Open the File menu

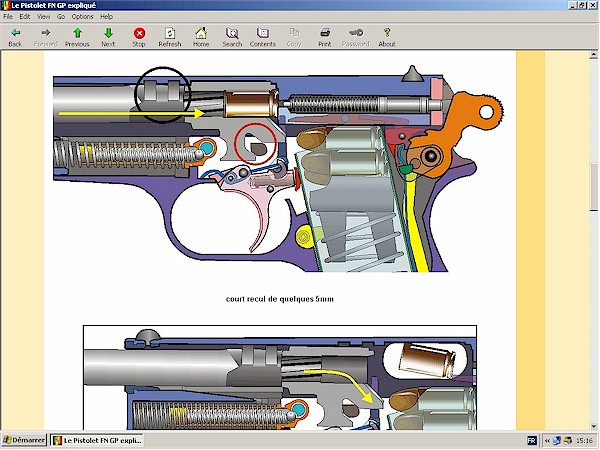click(8, 17)
